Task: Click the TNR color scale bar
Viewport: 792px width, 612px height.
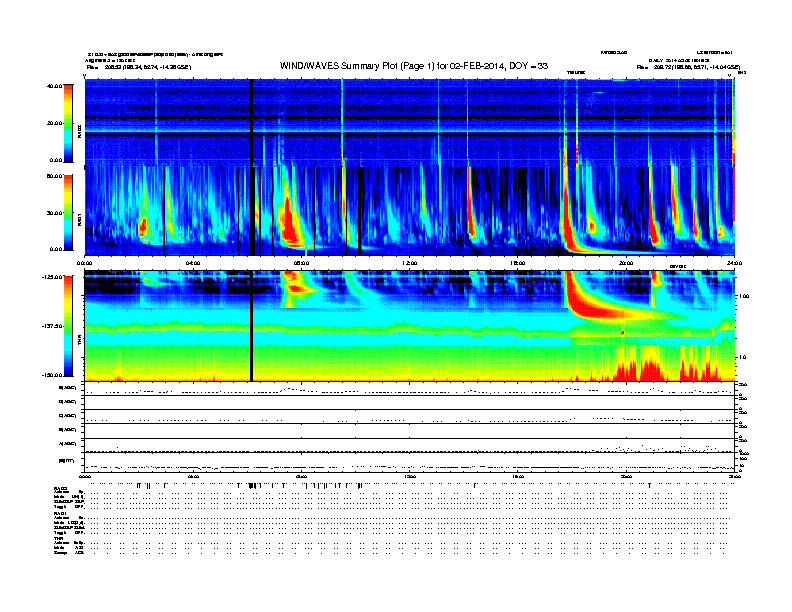Action: 68,326
